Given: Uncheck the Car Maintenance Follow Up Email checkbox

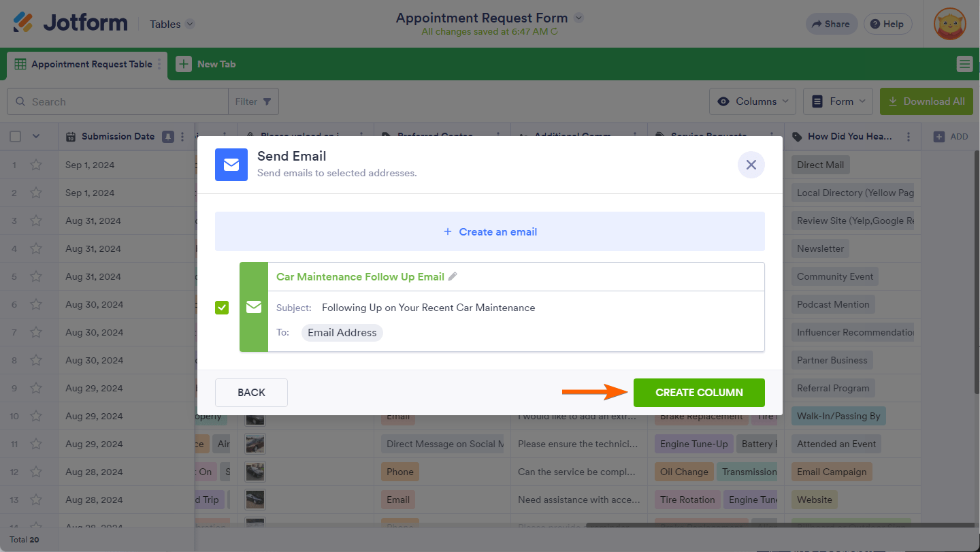Looking at the screenshot, I should (222, 308).
